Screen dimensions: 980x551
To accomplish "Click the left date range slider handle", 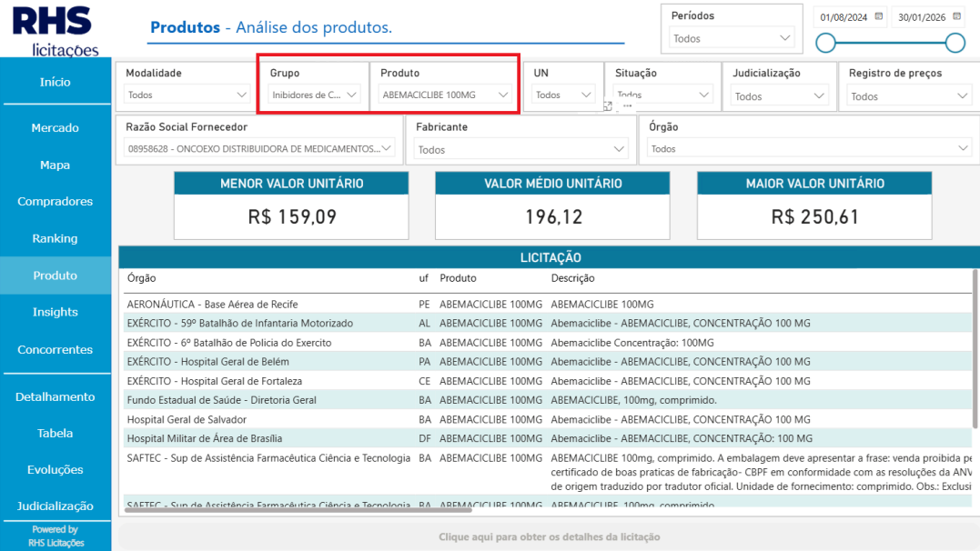I will tap(825, 43).
